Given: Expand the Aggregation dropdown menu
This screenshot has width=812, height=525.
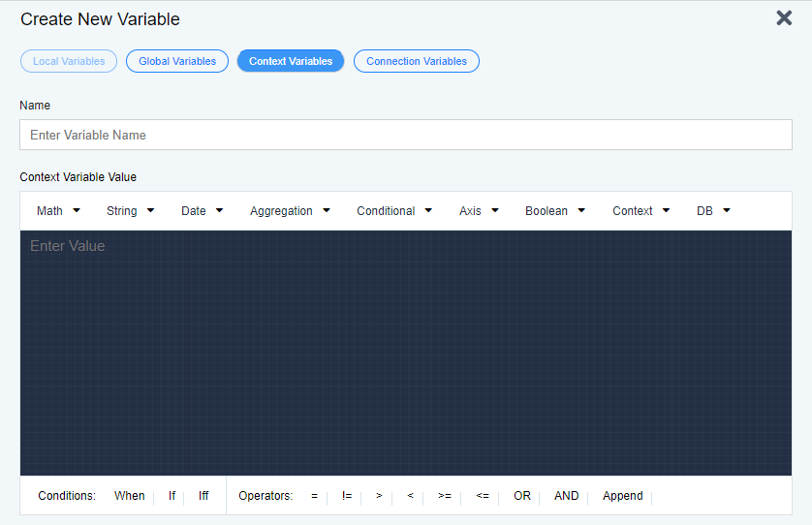Looking at the screenshot, I should (x=290, y=211).
